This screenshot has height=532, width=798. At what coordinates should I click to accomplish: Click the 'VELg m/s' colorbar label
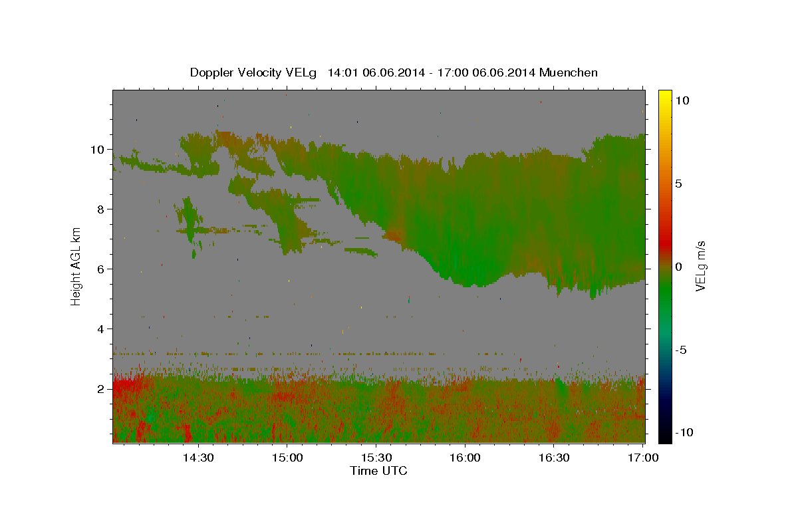(700, 266)
